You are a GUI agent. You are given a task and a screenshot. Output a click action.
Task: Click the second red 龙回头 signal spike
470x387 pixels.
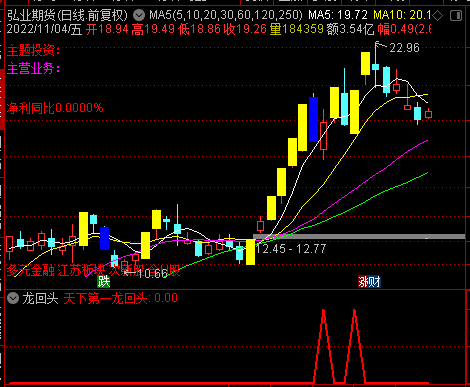(354, 346)
